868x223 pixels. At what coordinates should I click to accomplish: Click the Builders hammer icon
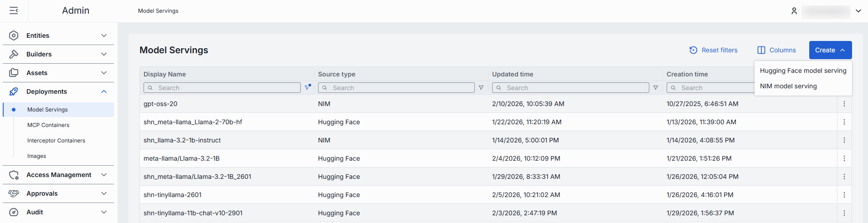[x=14, y=54]
